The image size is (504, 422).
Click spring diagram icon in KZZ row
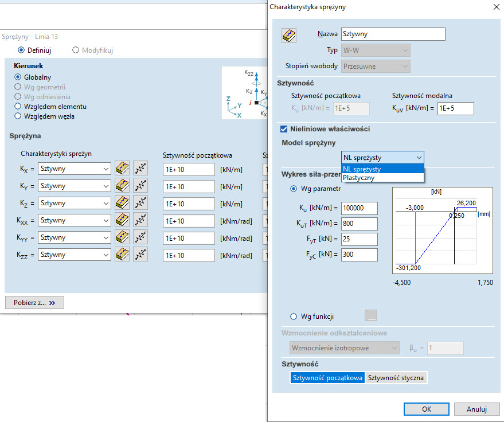[x=140, y=255]
